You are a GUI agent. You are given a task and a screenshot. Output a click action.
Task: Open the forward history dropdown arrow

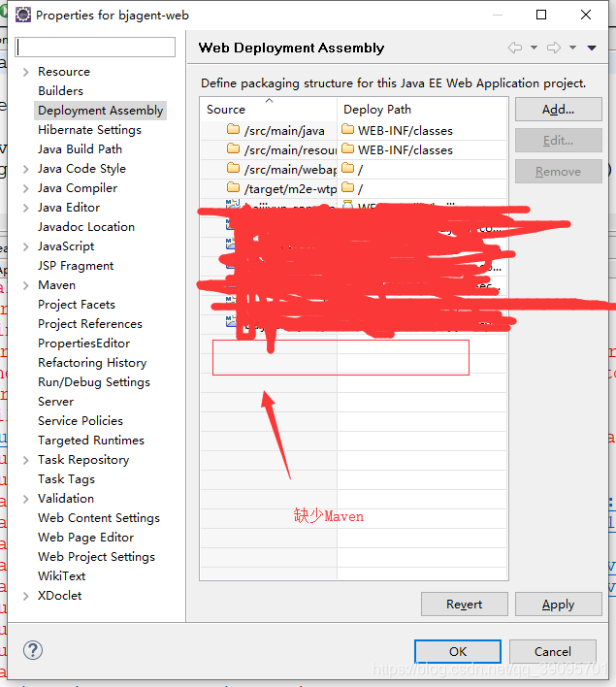(x=572, y=48)
